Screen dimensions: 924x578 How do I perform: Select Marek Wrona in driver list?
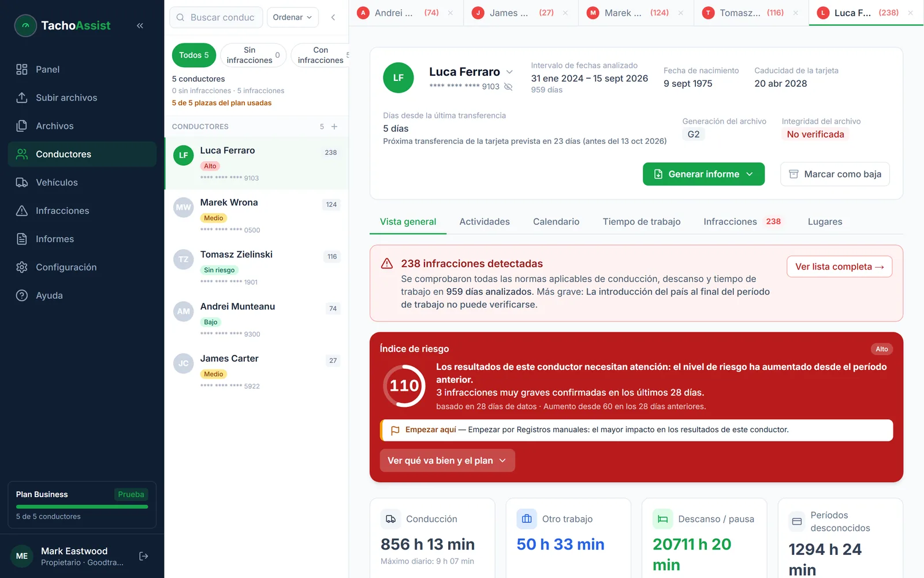click(x=256, y=216)
